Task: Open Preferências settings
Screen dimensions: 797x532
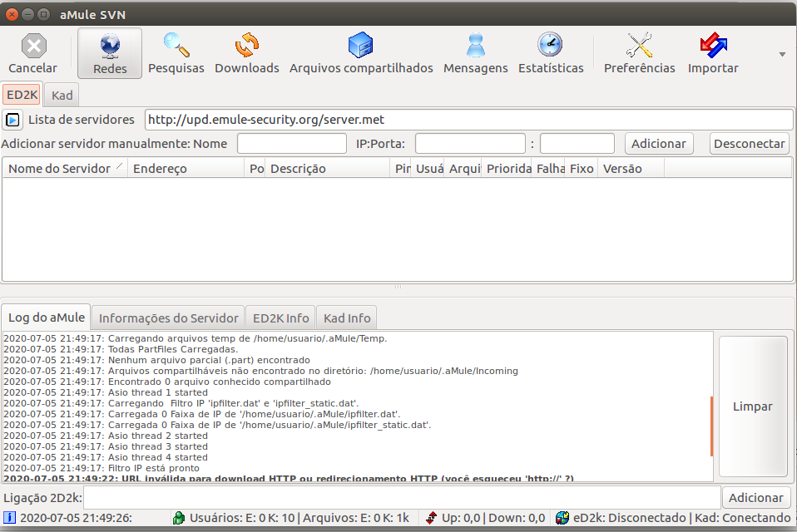Action: pyautogui.click(x=639, y=53)
